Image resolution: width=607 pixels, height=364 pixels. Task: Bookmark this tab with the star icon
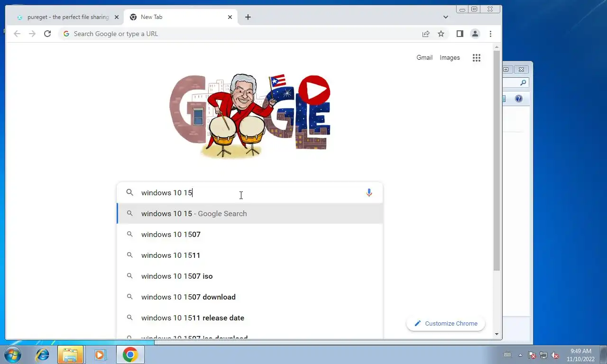coord(441,34)
